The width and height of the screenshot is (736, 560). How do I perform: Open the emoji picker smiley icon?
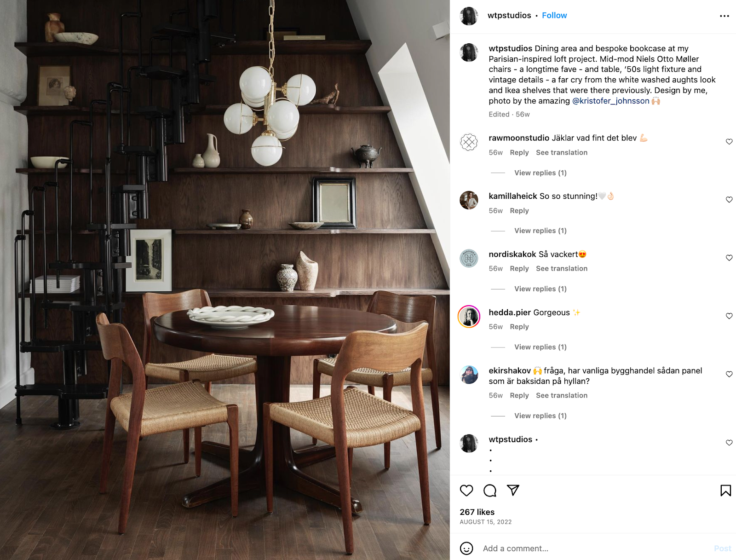[x=466, y=548]
